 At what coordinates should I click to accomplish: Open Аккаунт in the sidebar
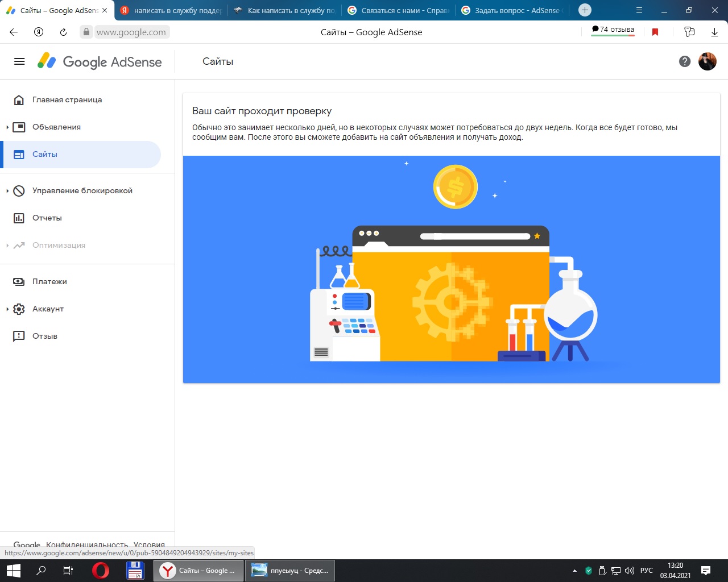pyautogui.click(x=48, y=309)
